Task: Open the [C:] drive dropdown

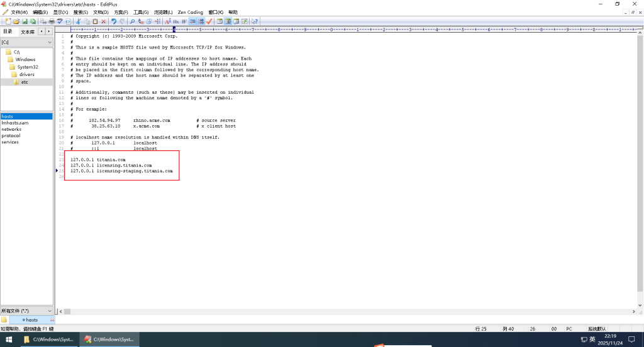Action: pyautogui.click(x=26, y=42)
